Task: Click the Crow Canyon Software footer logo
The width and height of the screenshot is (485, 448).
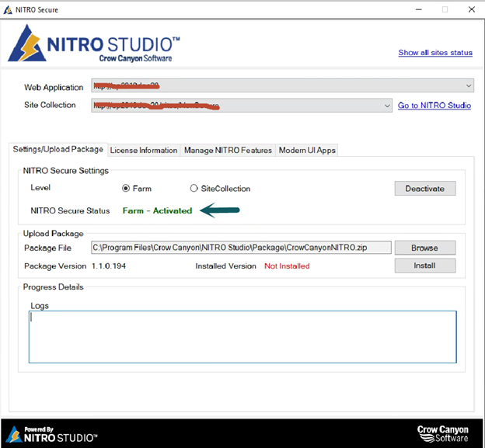Action: (442, 434)
